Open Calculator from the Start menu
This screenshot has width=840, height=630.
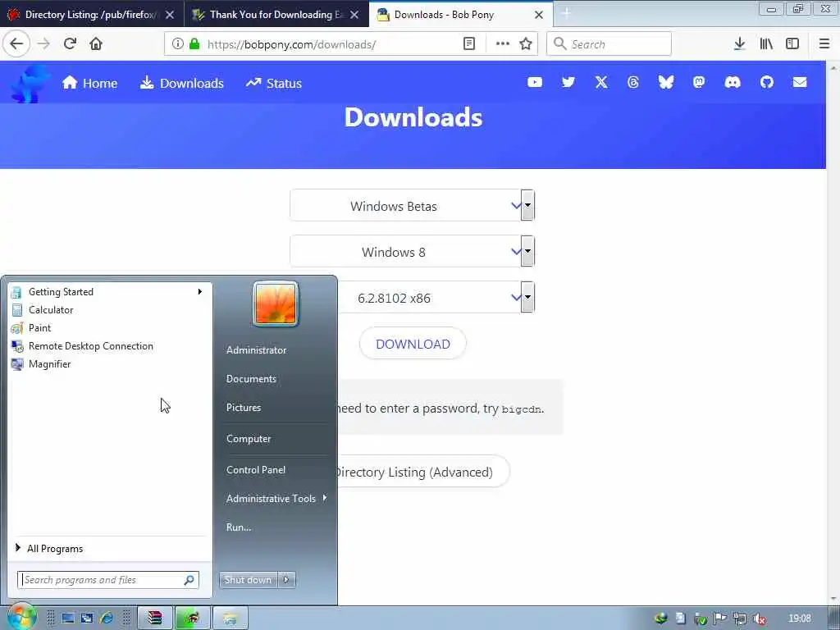[110, 309]
